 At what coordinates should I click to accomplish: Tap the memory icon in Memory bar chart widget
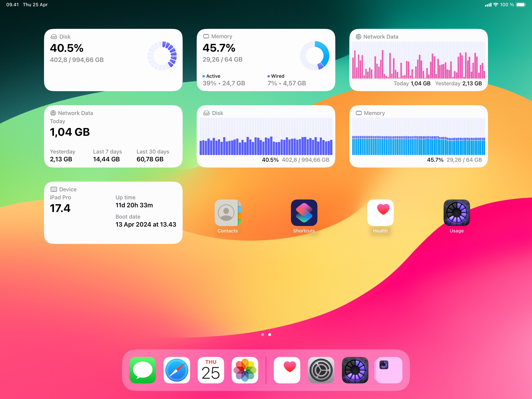[x=359, y=113]
